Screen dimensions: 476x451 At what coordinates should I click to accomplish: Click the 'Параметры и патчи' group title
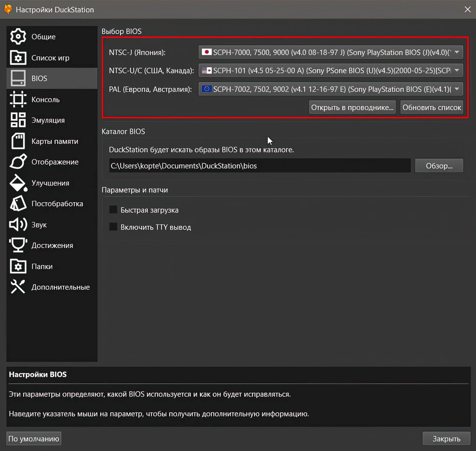tap(135, 190)
